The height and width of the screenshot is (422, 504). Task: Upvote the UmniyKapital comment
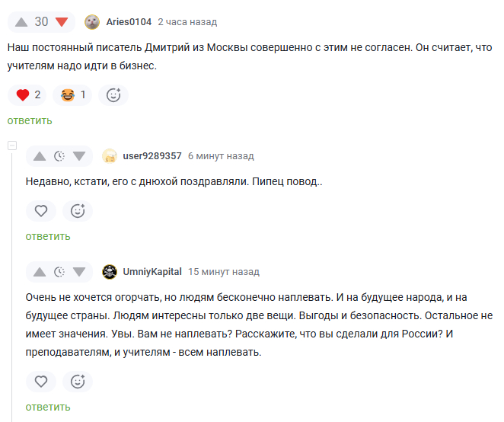coord(40,272)
